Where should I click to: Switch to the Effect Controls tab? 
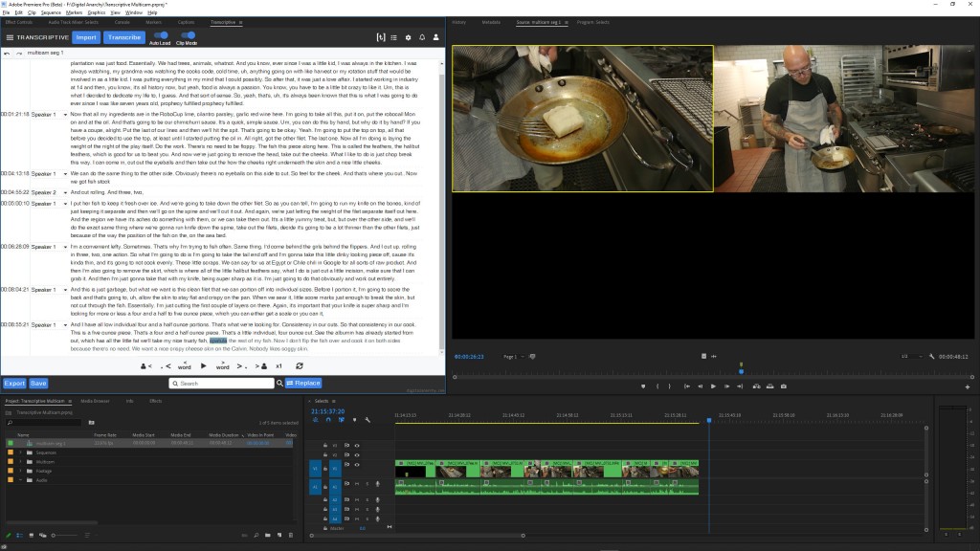click(x=19, y=22)
